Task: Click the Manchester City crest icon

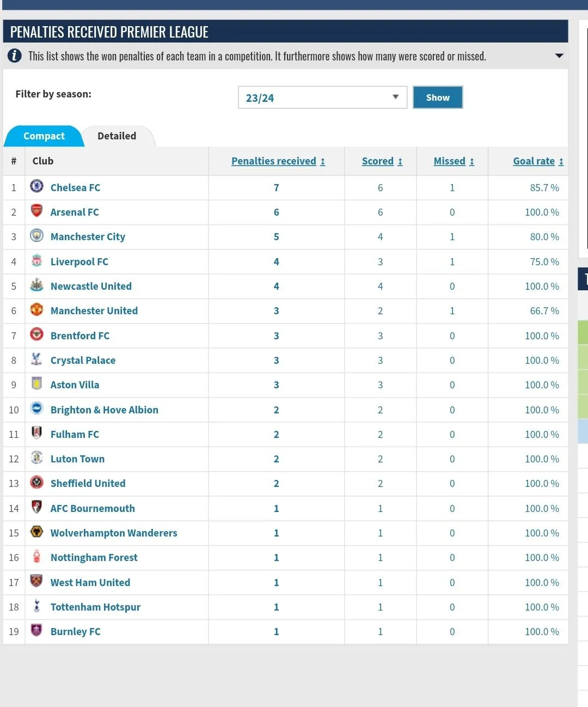Action: (x=36, y=235)
